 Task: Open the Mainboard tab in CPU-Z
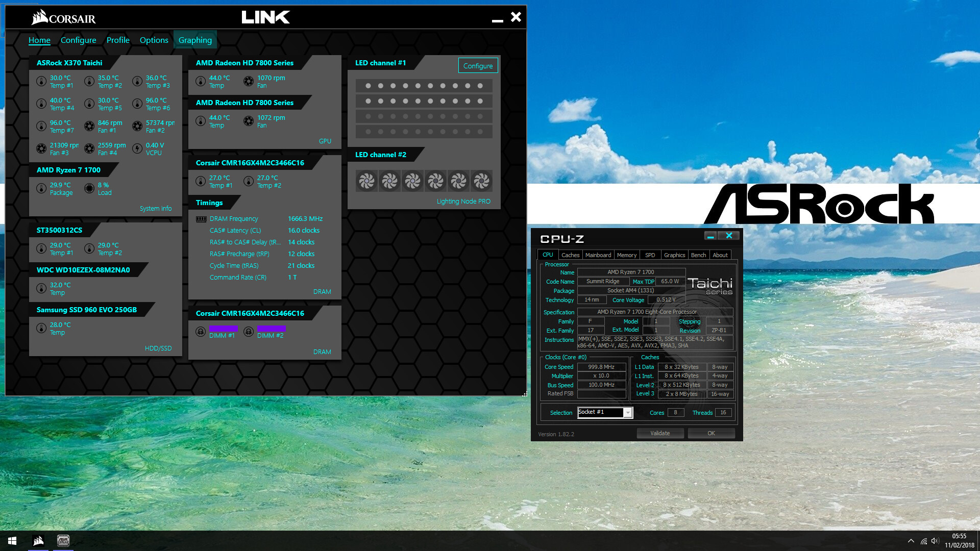click(x=598, y=255)
